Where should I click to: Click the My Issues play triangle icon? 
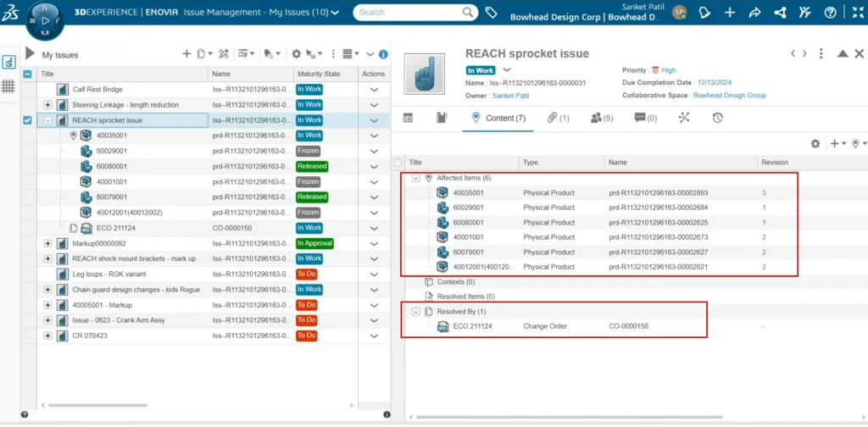click(x=30, y=53)
